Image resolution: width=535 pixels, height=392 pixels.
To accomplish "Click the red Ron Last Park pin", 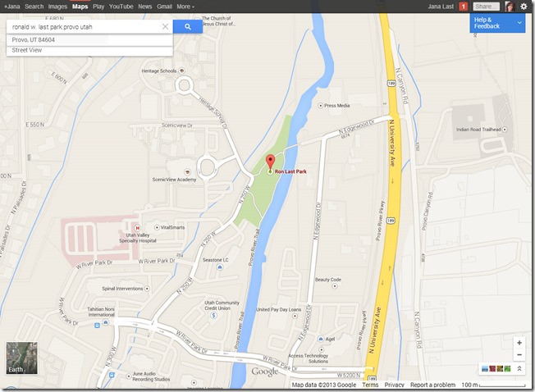I will pyautogui.click(x=270, y=162).
